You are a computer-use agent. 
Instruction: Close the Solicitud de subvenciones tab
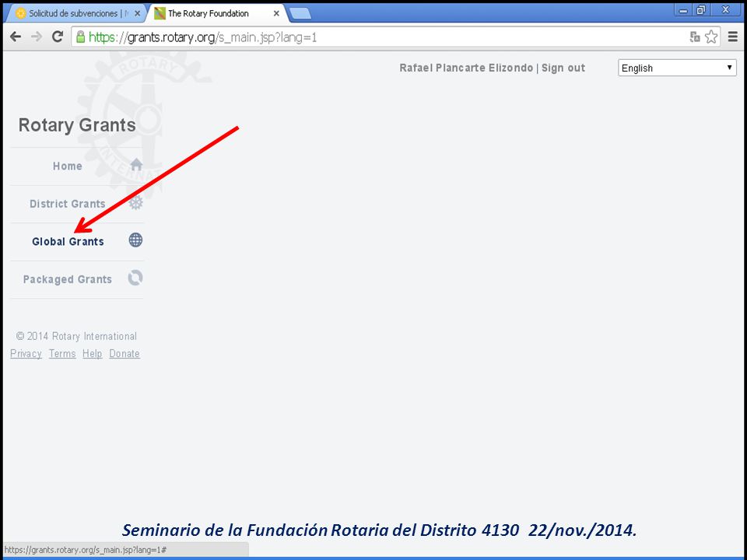pyautogui.click(x=137, y=13)
